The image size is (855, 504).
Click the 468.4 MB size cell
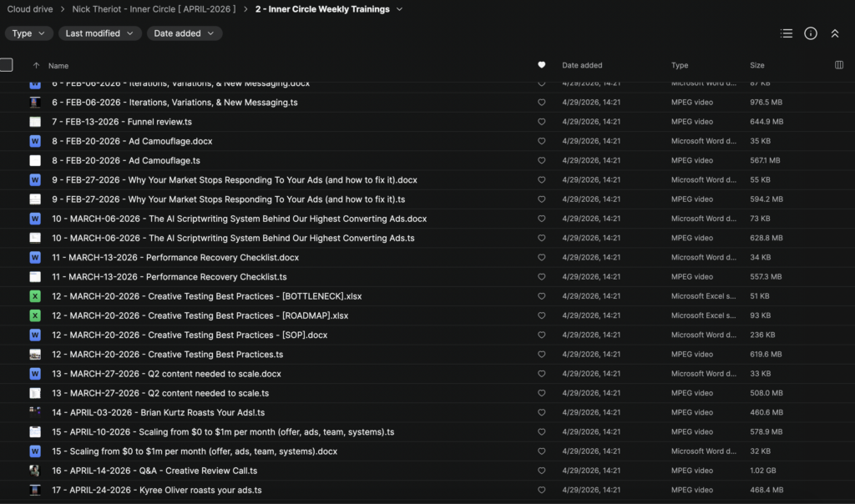(766, 490)
